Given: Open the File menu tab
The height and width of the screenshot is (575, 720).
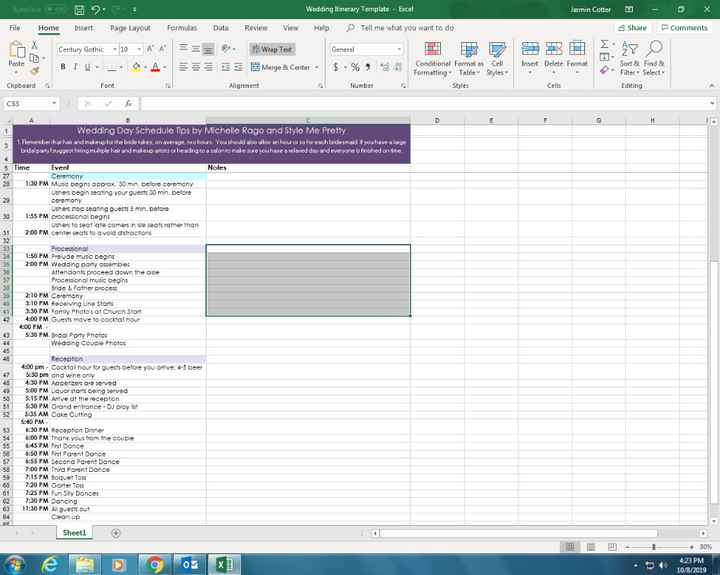Looking at the screenshot, I should [x=15, y=28].
